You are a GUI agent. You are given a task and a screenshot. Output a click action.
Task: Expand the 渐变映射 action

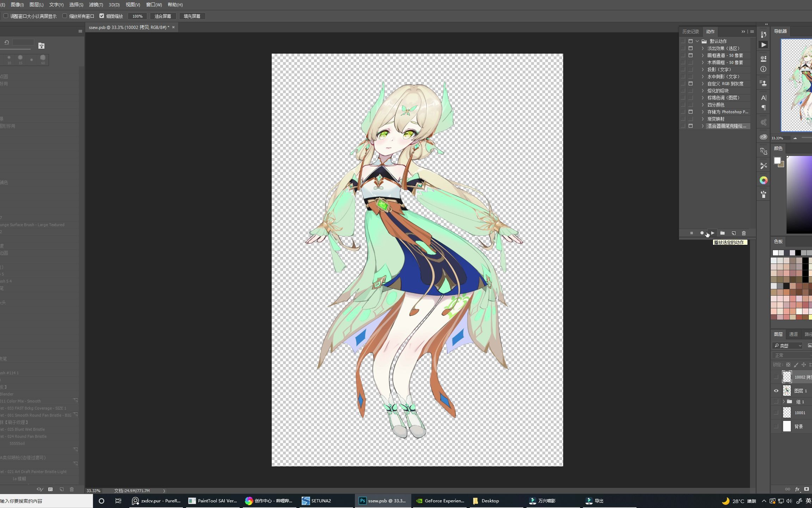[x=703, y=119]
